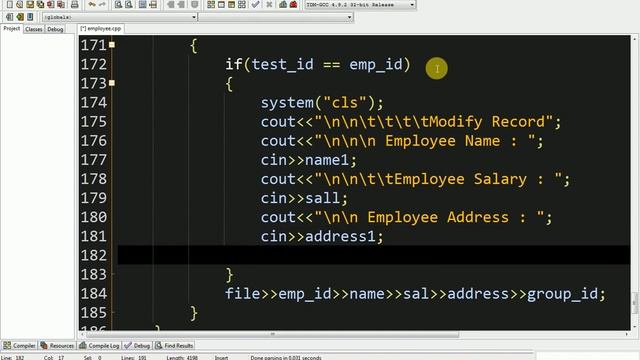Click the Stop execution X icon
Viewport: 640px width, 360px height.
269,4
